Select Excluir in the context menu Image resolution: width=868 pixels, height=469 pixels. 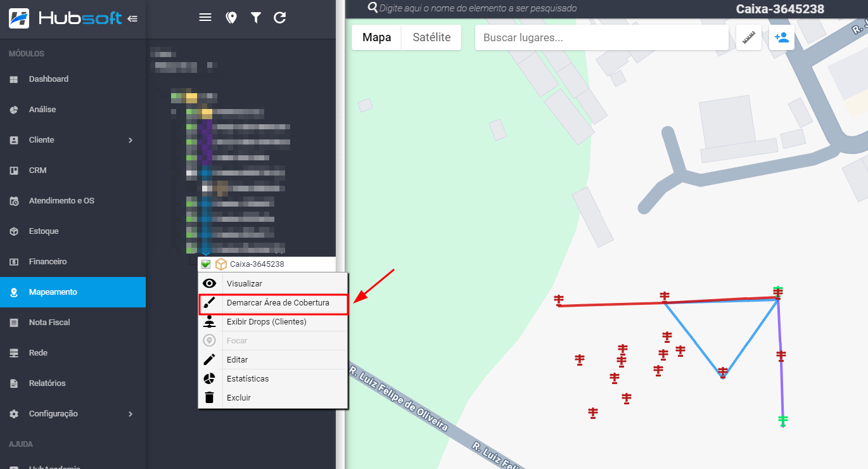273,397
